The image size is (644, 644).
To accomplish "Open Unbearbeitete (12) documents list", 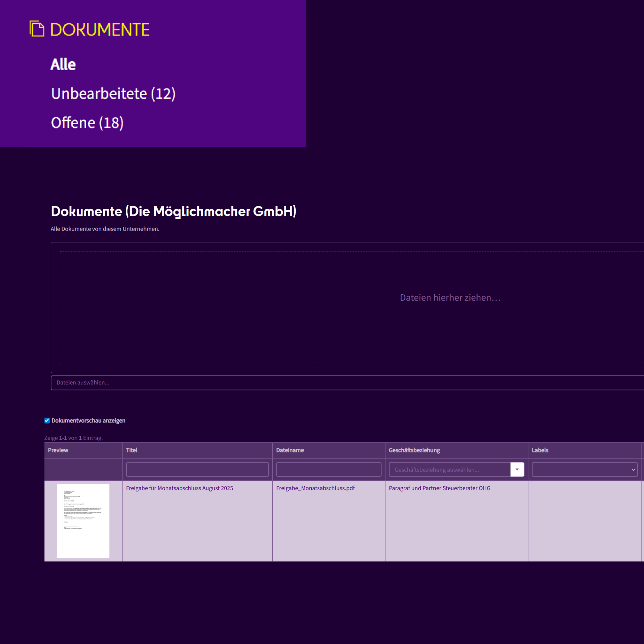I will tap(113, 94).
